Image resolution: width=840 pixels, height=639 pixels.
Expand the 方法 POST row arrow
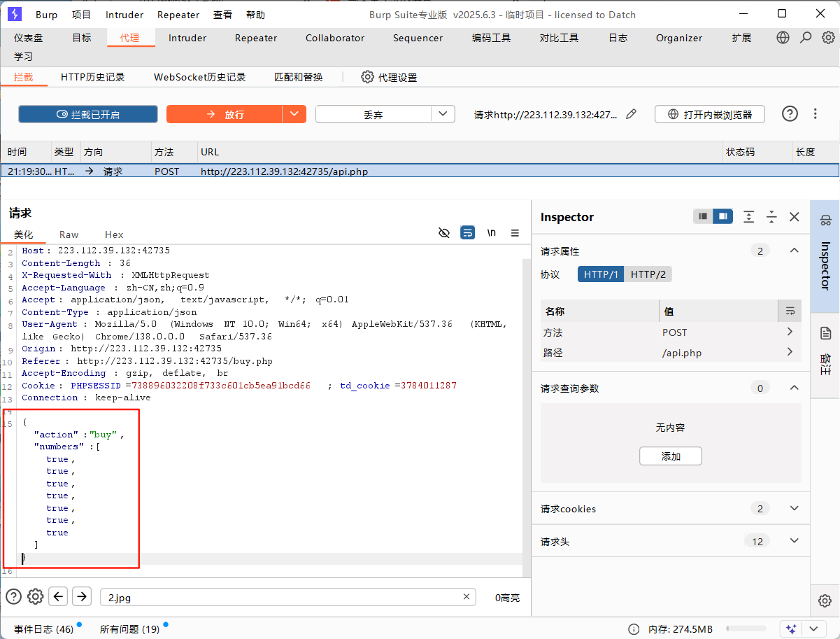(x=790, y=332)
